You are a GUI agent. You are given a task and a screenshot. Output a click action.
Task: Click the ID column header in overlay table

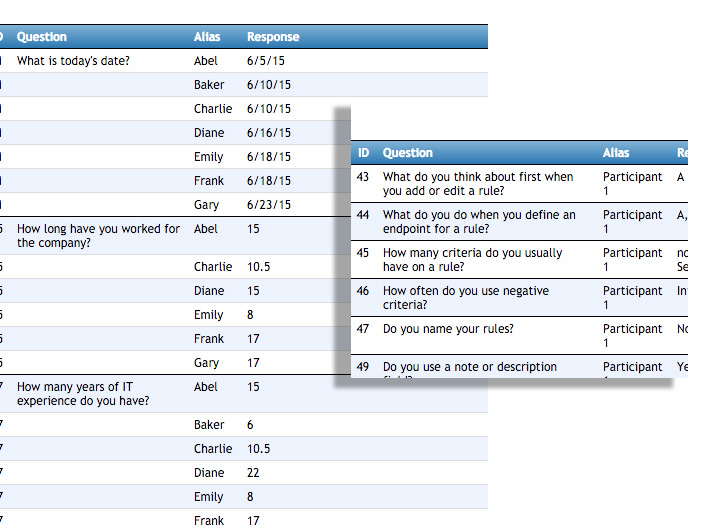pos(363,153)
